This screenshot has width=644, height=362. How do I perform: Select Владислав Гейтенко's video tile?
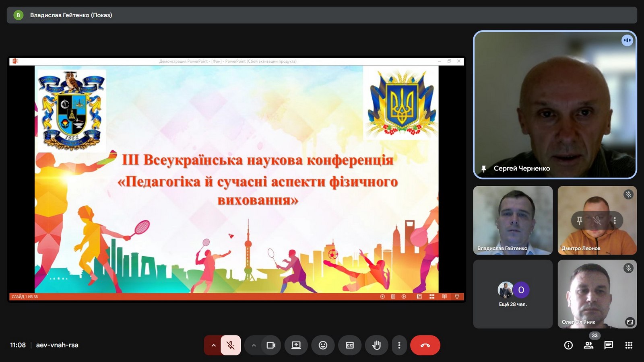[513, 220]
